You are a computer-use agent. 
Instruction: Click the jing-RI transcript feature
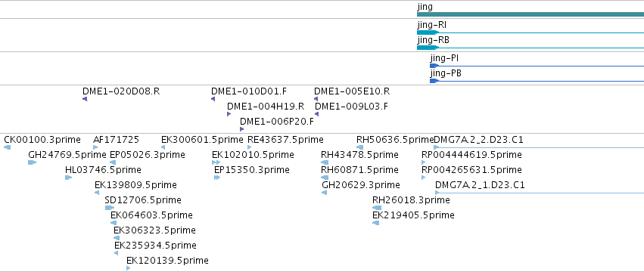tap(530, 32)
